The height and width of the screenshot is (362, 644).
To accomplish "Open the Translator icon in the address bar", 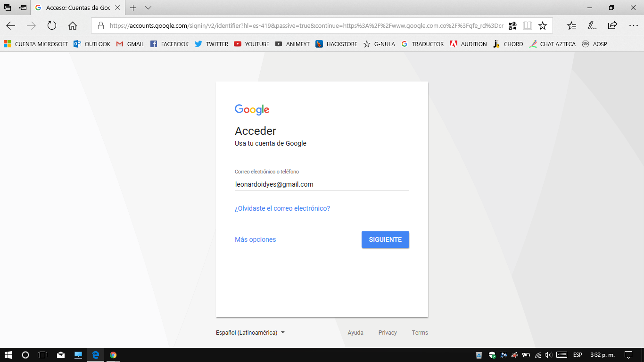I will pos(512,26).
